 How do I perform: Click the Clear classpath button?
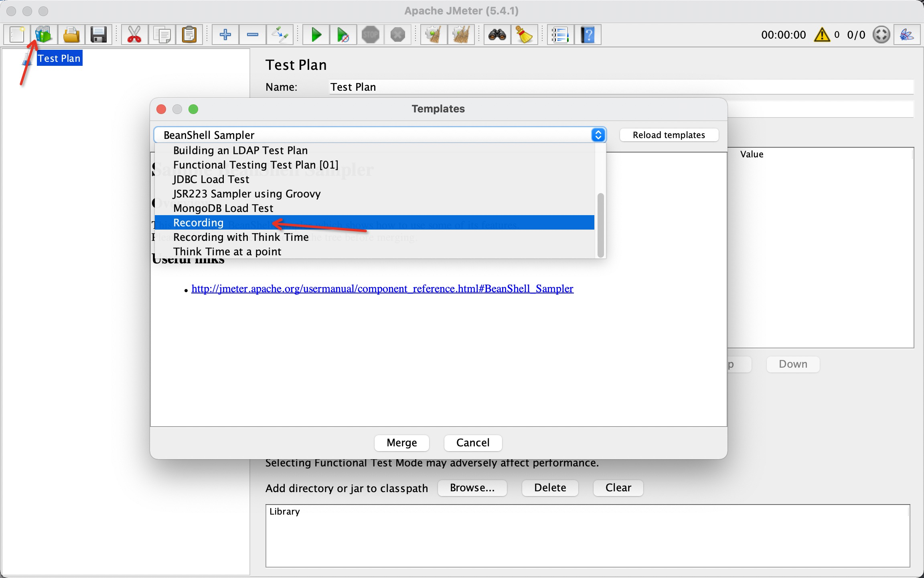click(x=618, y=488)
